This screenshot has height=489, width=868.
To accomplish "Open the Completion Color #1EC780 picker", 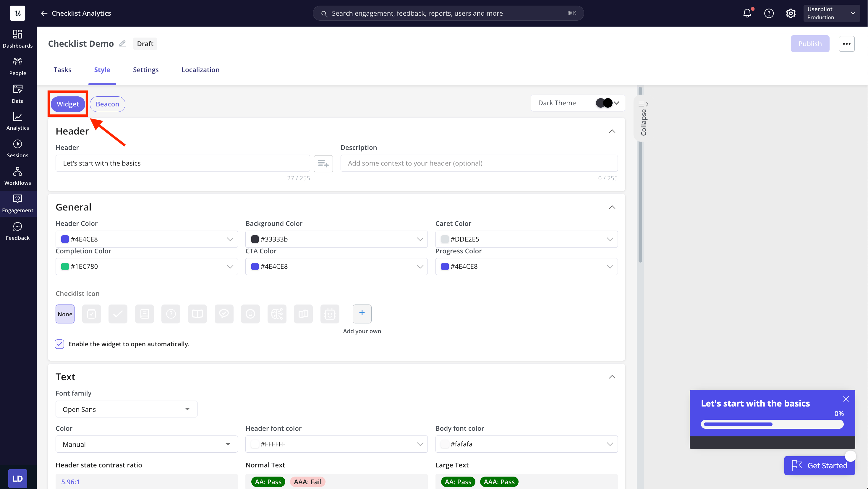I will [147, 267].
